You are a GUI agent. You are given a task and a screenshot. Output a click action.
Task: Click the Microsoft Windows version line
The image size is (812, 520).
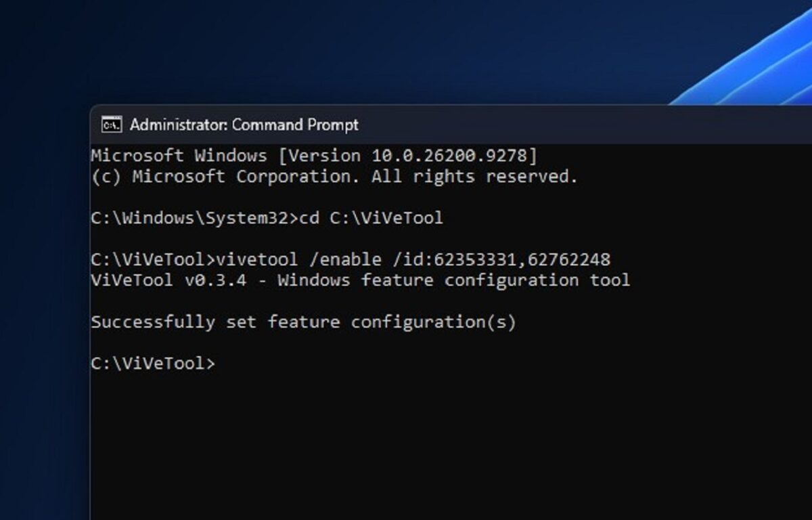(x=314, y=156)
